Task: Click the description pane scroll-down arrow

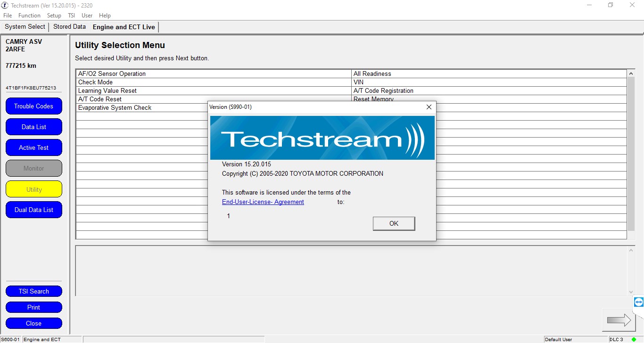Action: 631,292
